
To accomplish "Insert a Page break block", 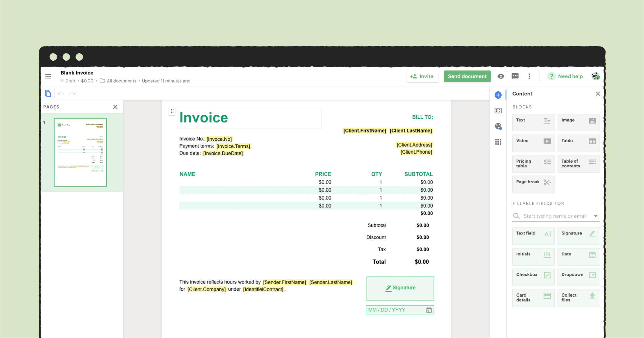I will point(533,184).
